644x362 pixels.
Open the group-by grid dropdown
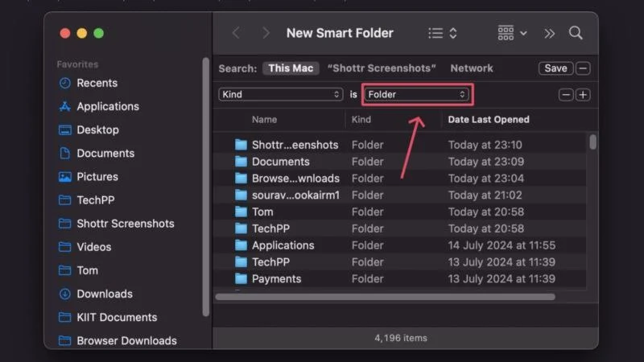(512, 33)
